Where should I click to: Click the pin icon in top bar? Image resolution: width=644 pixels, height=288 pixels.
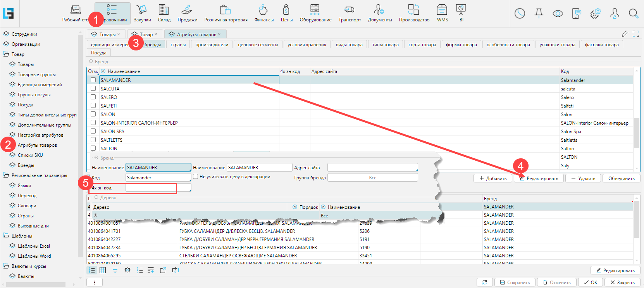[539, 14]
